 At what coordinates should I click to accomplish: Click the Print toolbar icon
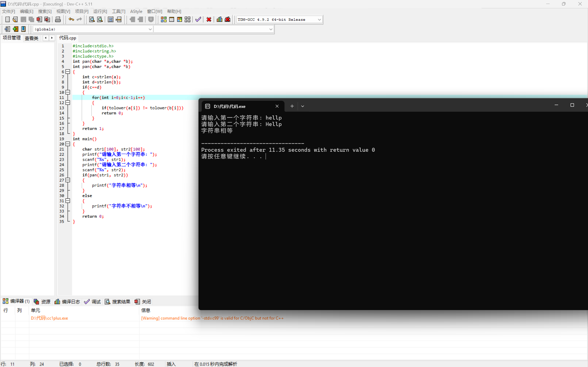coord(58,20)
